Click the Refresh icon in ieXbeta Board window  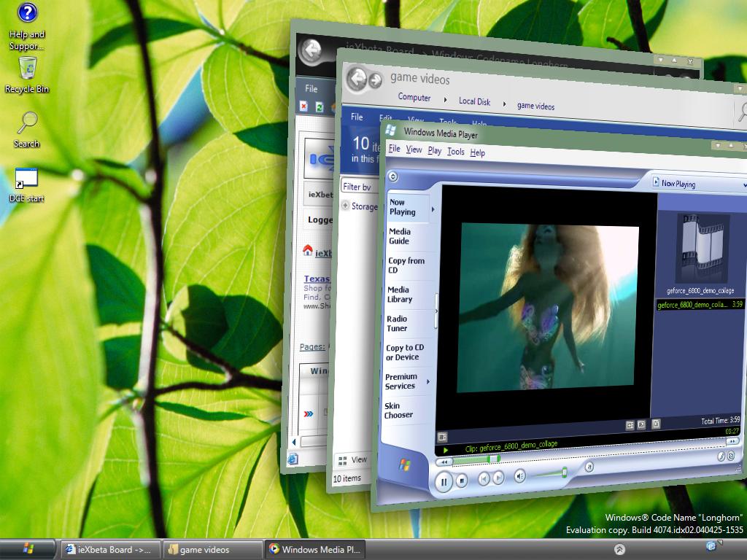(x=320, y=107)
